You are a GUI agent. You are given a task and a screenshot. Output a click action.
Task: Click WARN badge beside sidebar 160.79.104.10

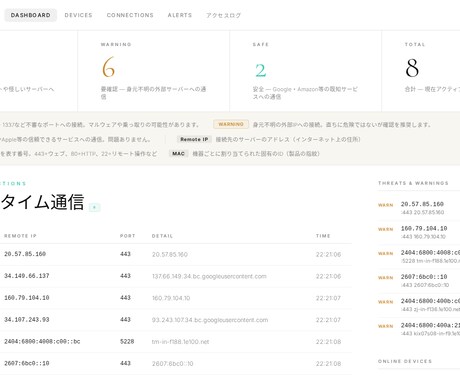click(386, 229)
